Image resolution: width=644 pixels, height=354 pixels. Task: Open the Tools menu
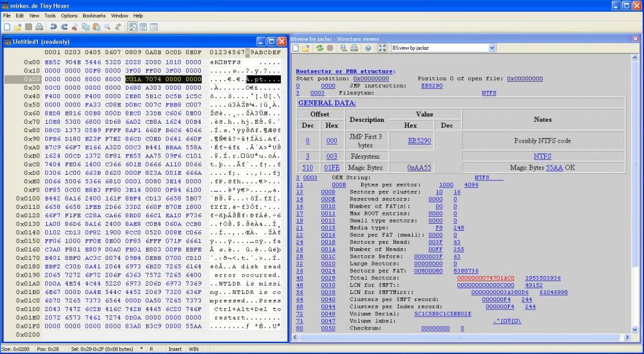[50, 15]
